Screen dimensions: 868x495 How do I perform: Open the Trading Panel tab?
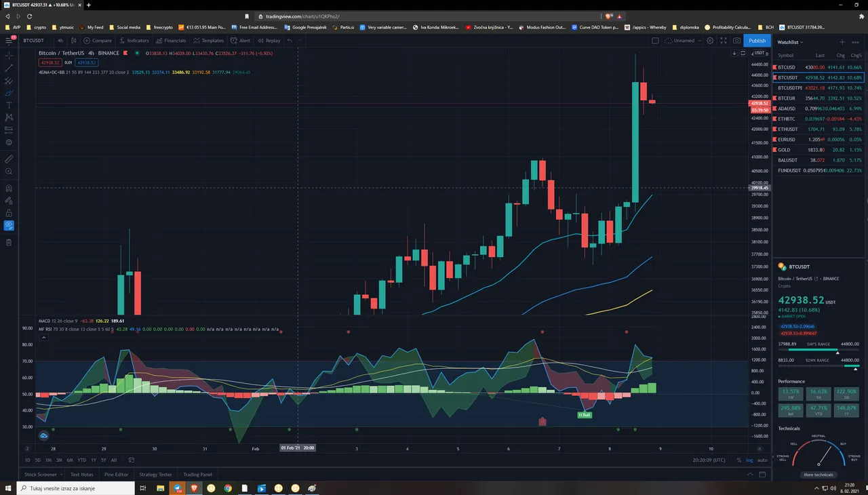[197, 475]
